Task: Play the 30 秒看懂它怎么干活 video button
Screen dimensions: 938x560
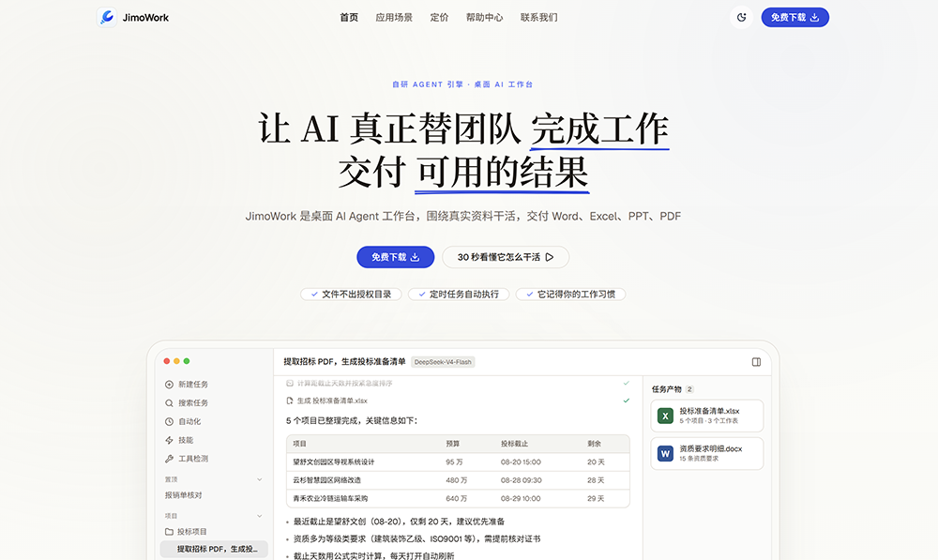Action: [x=506, y=257]
